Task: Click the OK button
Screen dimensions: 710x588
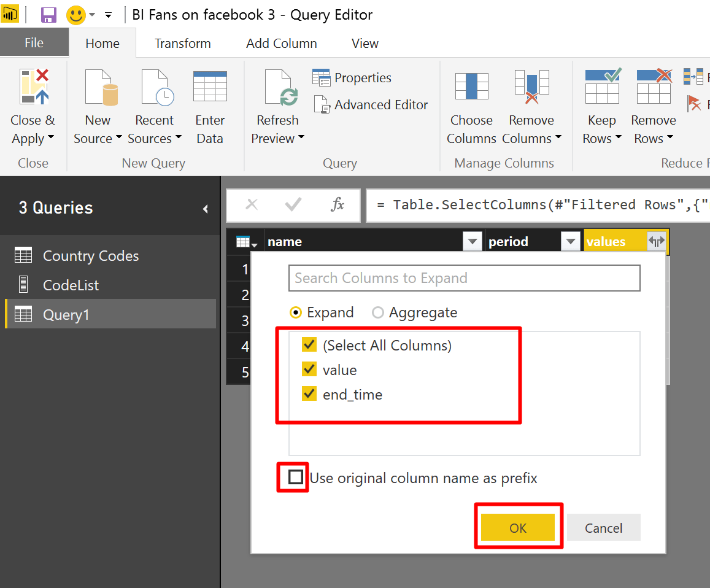Action: [x=518, y=528]
